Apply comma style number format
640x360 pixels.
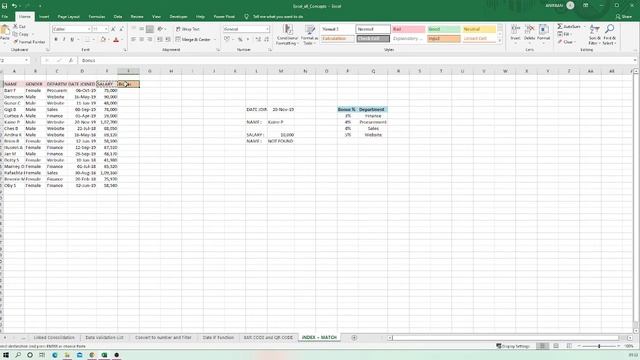point(248,39)
